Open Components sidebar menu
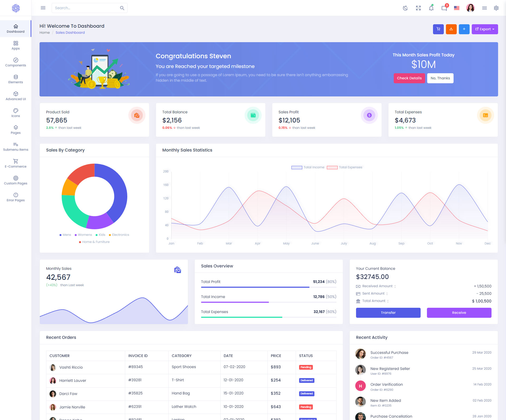 click(16, 62)
